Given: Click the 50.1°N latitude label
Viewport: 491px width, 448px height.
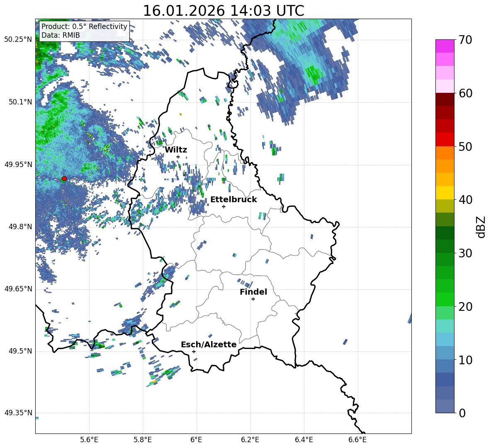Looking at the screenshot, I should pyautogui.click(x=21, y=102).
